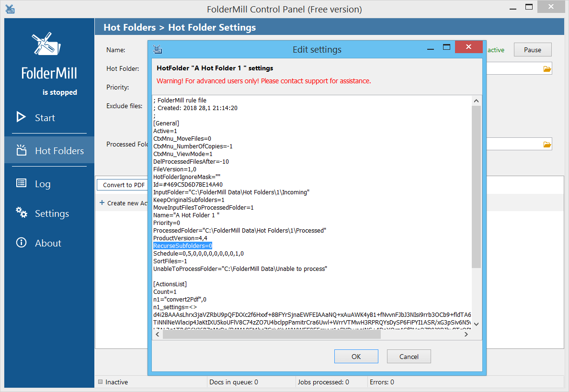The image size is (569, 392).
Task: Maximize the FolderMill Control Panel window
Action: click(529, 7)
